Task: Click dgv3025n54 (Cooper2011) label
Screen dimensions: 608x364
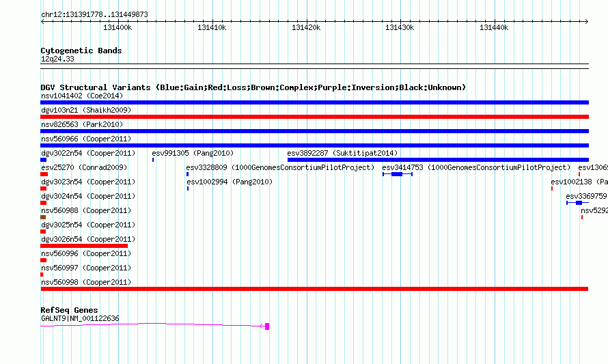Action: click(88, 225)
